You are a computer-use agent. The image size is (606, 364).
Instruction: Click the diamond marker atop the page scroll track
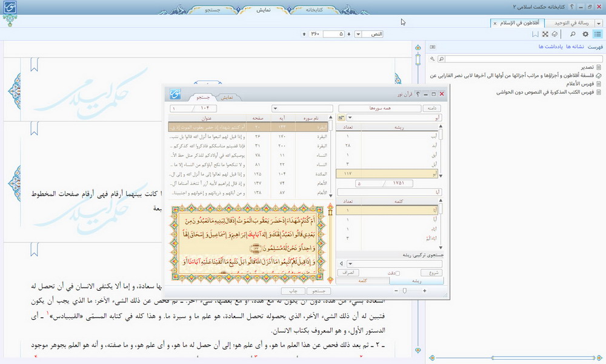[x=418, y=47]
